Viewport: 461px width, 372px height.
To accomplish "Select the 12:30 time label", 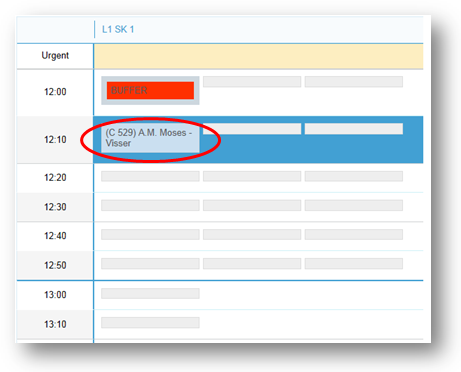I will 55,207.
